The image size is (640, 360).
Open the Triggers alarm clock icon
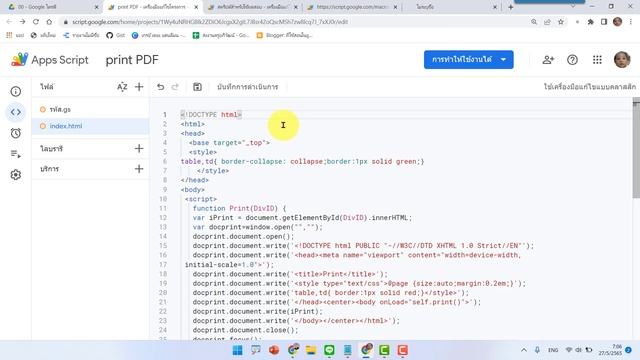pos(16,133)
